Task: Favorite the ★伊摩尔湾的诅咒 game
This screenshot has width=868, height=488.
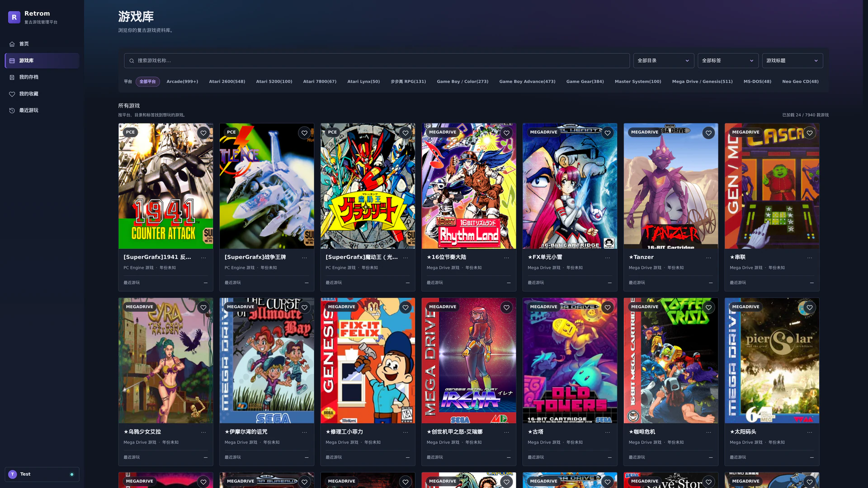Action: 304,308
